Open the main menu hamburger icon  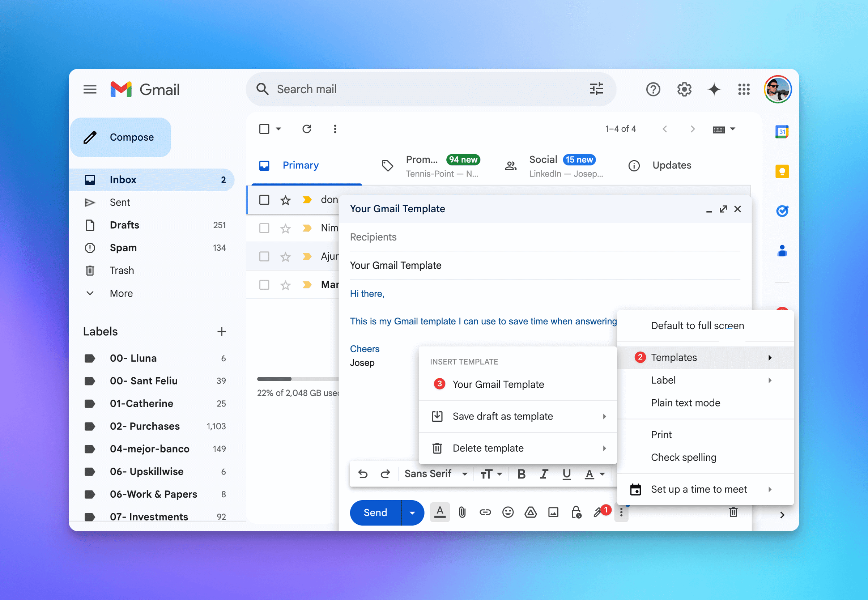pos(90,89)
